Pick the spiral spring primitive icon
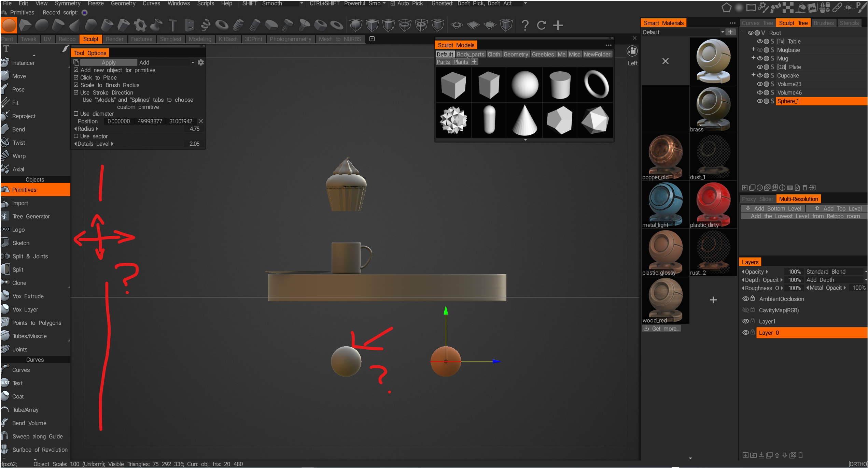 point(206,25)
